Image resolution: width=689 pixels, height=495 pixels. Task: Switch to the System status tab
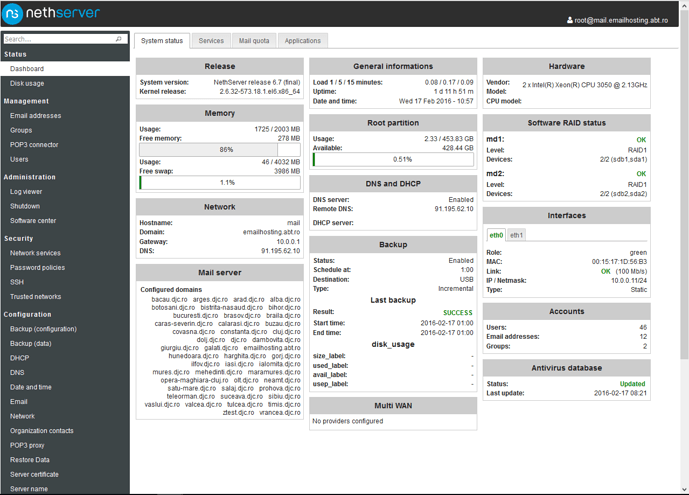(x=162, y=41)
